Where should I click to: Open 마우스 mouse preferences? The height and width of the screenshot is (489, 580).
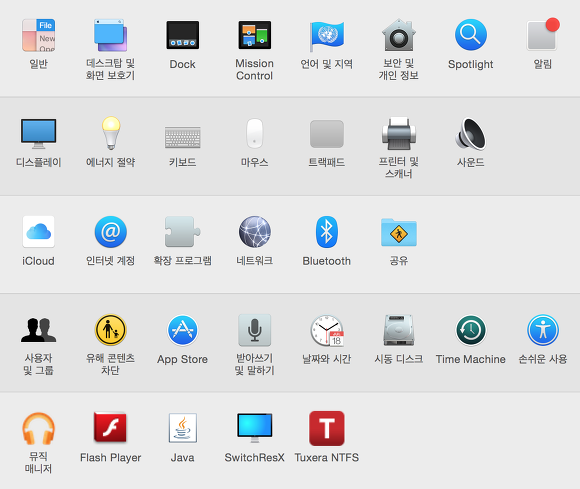click(x=254, y=133)
